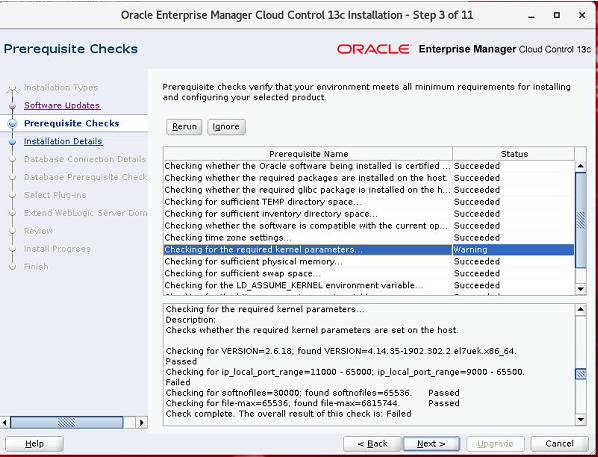Screen dimensions: 598x457
Task: Click the Software Updates step bullet icon
Action: [13, 106]
